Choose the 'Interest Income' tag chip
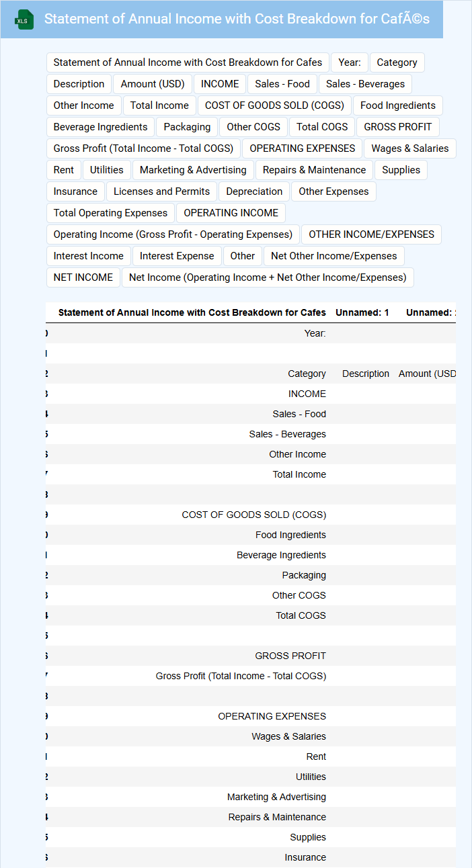 point(89,256)
